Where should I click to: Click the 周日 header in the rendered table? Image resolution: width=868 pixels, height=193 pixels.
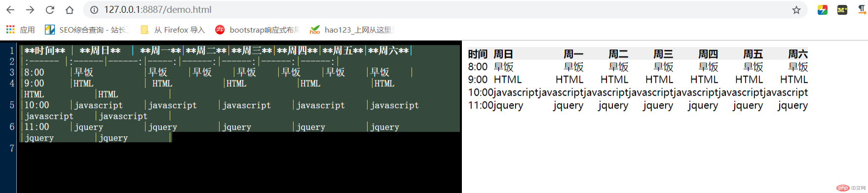(503, 54)
